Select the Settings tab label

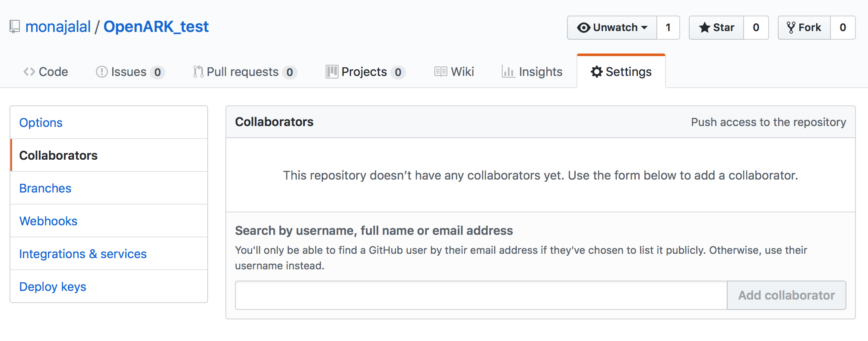click(x=628, y=72)
